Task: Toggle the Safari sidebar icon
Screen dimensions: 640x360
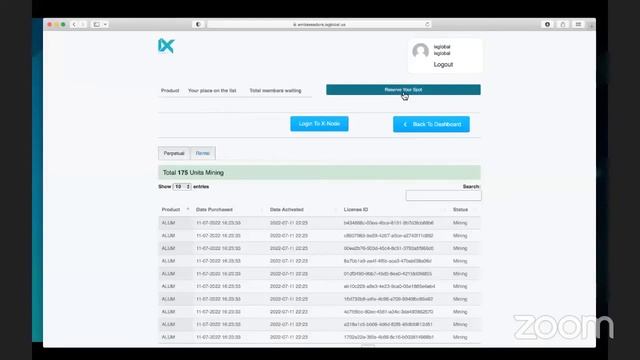Action: pos(96,24)
